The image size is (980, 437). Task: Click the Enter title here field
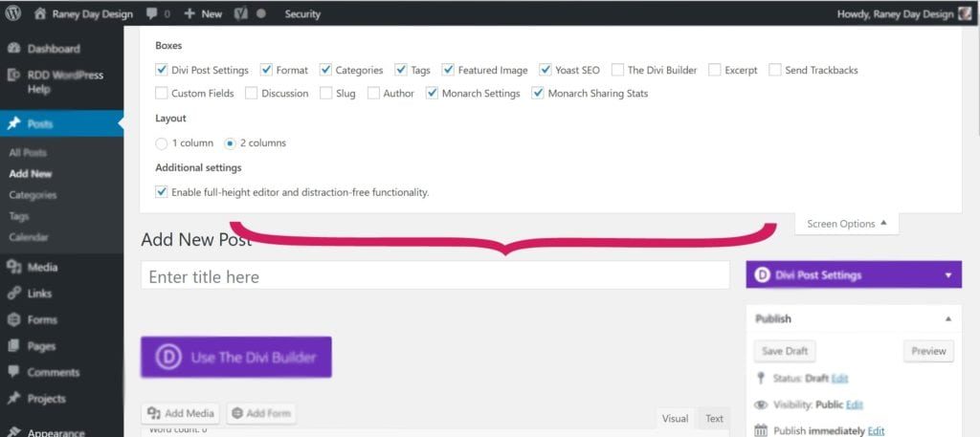[x=435, y=275]
